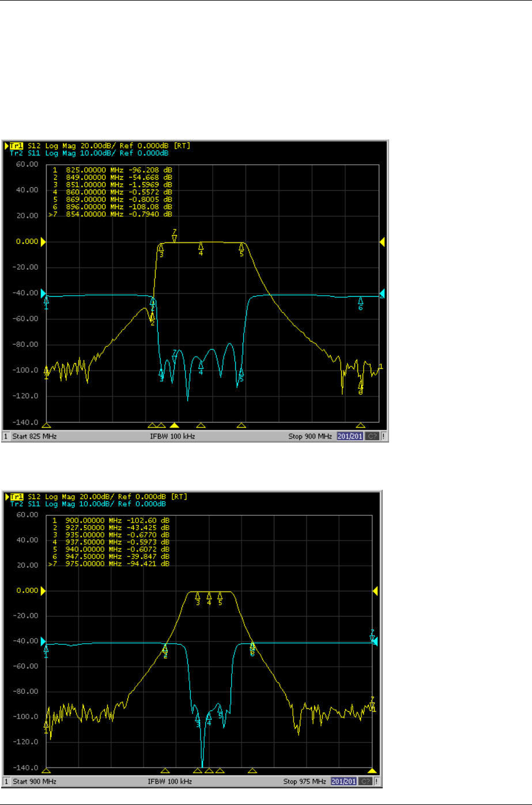Viewport: 532px width, 805px height.
Task: Select marker row 860.00000 MHz -0.5572 dB
Action: point(112,192)
